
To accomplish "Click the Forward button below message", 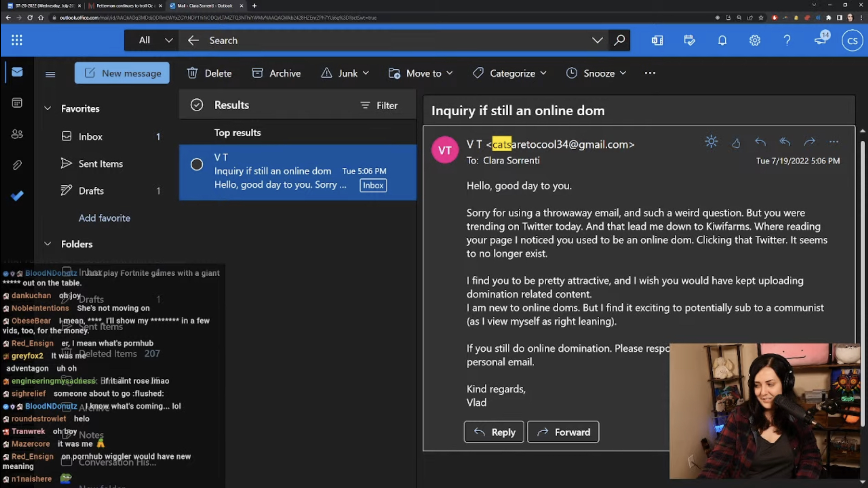I will (x=563, y=432).
